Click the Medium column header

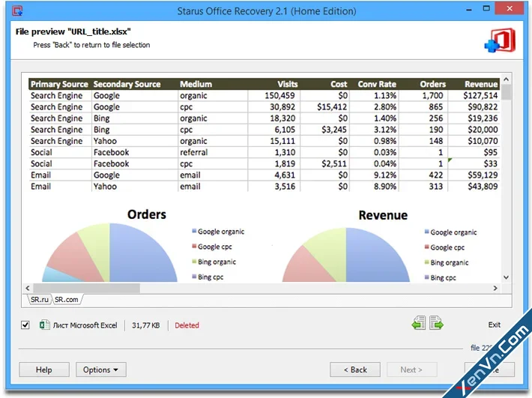click(196, 84)
